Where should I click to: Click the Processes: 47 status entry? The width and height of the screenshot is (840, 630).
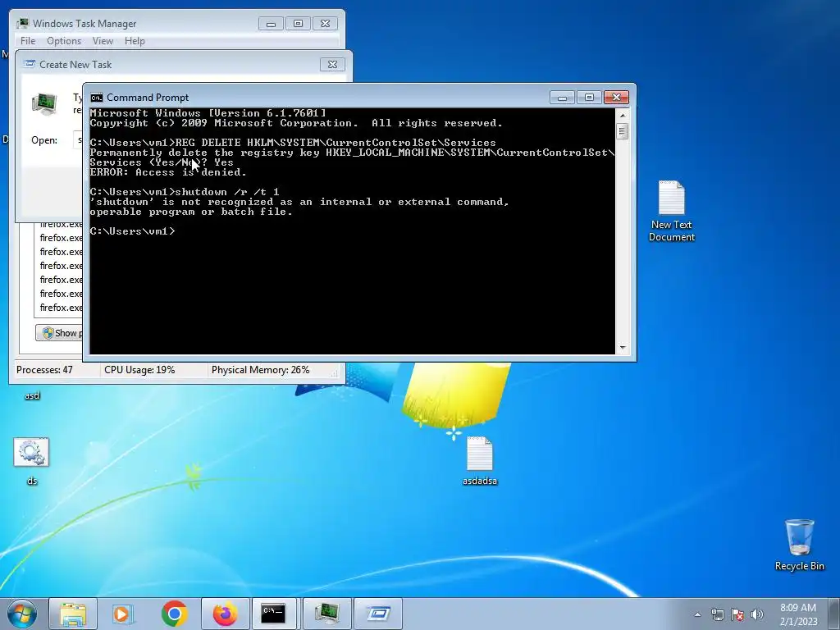(x=44, y=370)
